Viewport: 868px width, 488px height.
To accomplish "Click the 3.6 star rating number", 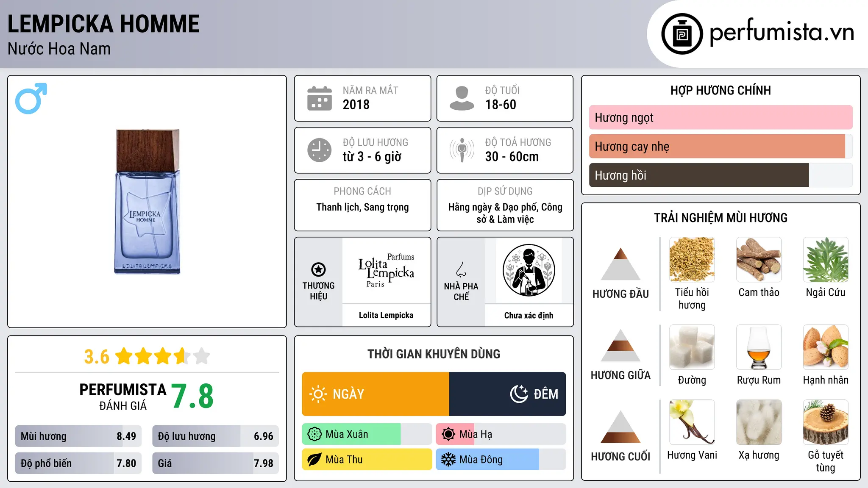I will [x=97, y=357].
